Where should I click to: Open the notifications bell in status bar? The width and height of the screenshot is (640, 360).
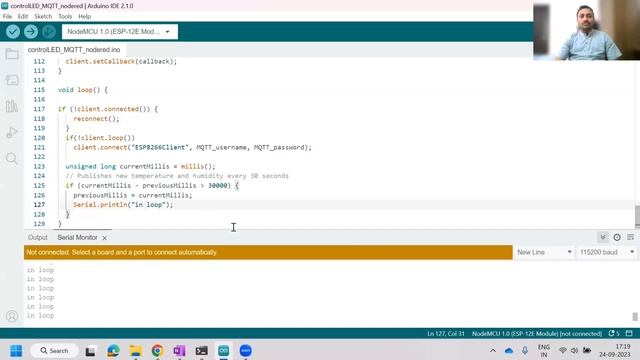614,333
